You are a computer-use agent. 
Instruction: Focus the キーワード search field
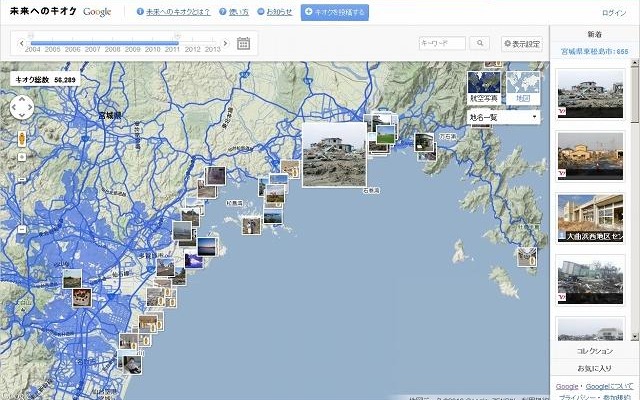tap(442, 43)
